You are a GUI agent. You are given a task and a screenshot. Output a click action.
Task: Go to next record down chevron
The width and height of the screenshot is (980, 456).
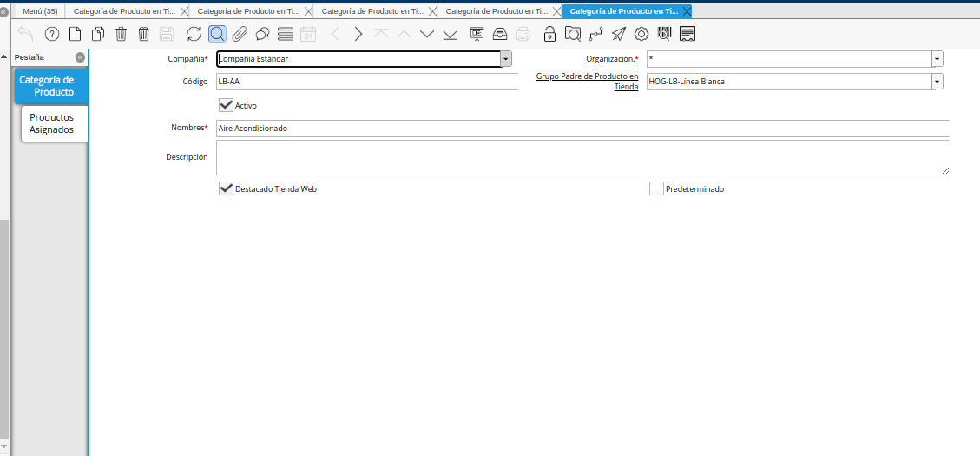[427, 34]
